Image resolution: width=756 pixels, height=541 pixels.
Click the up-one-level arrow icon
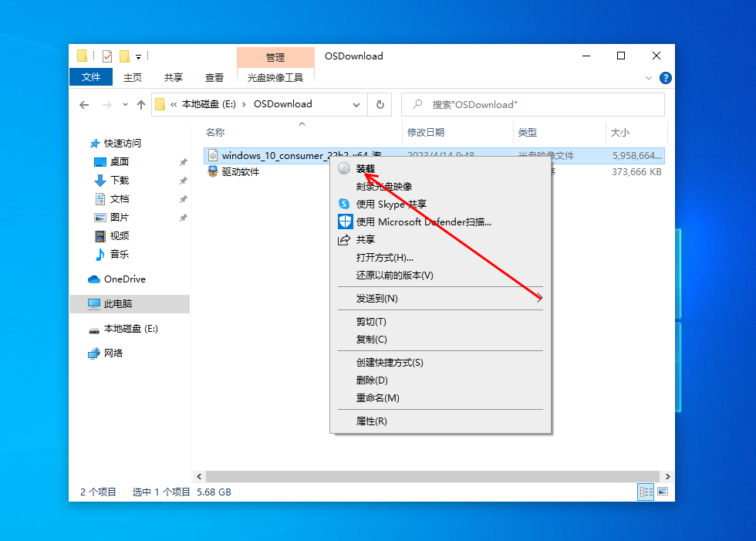pyautogui.click(x=141, y=104)
